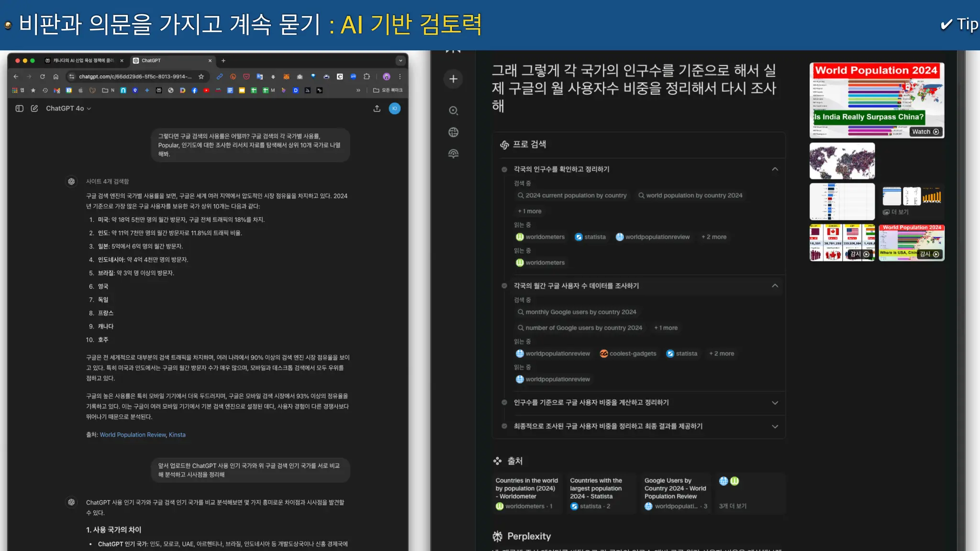980x551 pixels.
Task: Reload the ChatGPT page
Action: tap(42, 77)
